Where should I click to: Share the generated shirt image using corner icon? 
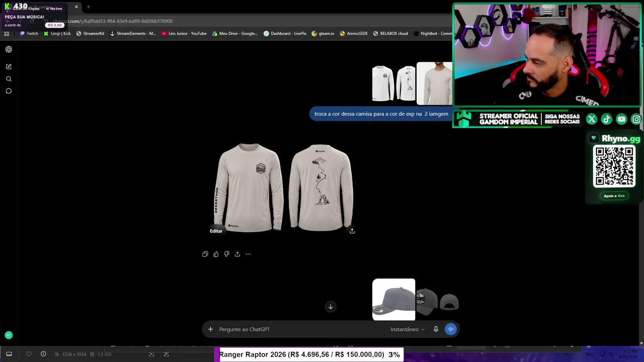[352, 231]
